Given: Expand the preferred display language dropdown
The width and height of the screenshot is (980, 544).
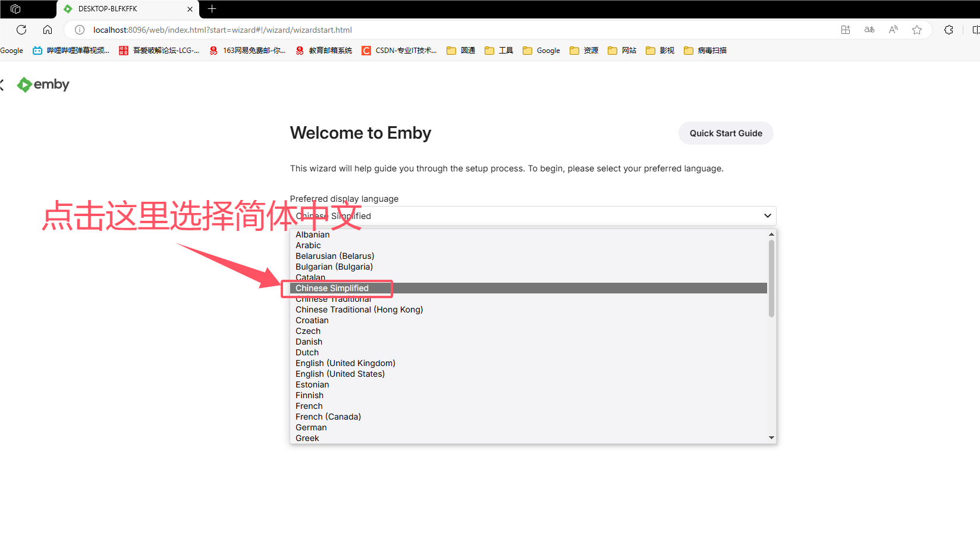Looking at the screenshot, I should point(533,216).
